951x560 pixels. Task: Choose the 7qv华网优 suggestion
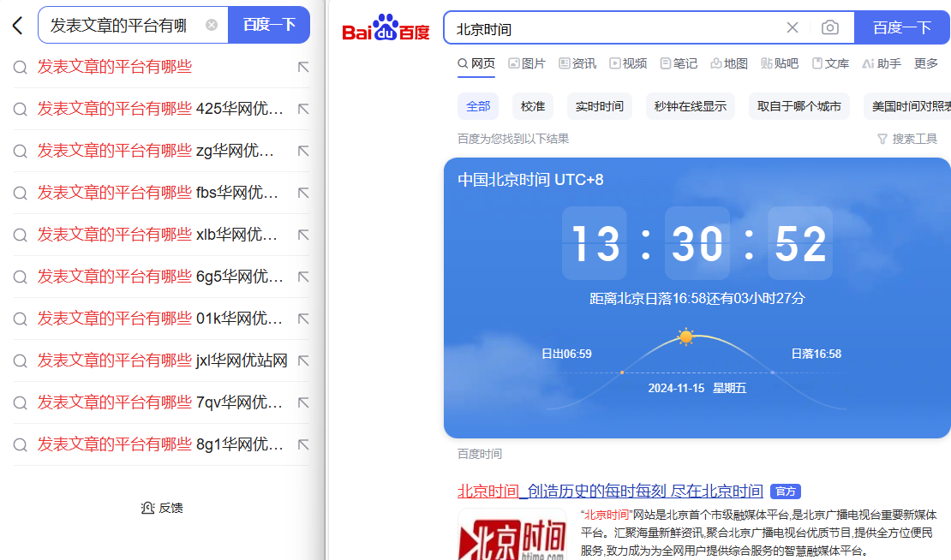pyautogui.click(x=160, y=402)
